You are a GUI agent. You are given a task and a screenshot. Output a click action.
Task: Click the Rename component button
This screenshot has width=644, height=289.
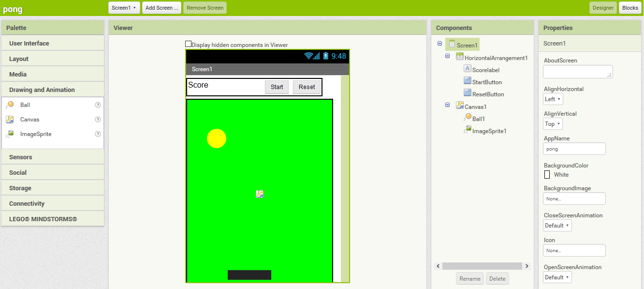click(470, 278)
